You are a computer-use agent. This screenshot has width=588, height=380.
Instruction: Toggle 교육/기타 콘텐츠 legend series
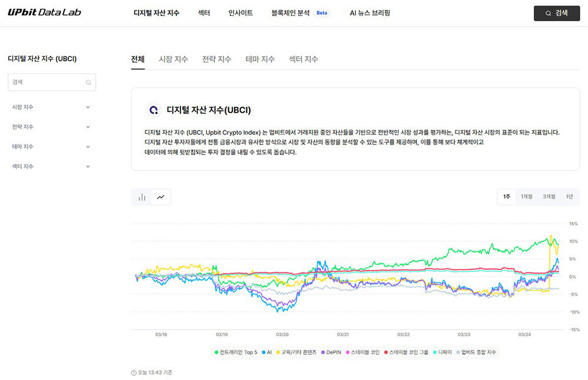tap(296, 352)
